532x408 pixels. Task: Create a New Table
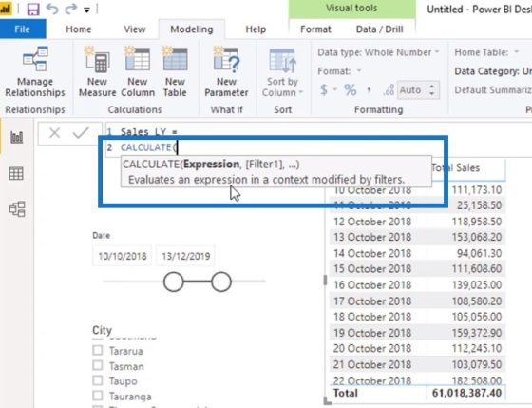(x=175, y=72)
